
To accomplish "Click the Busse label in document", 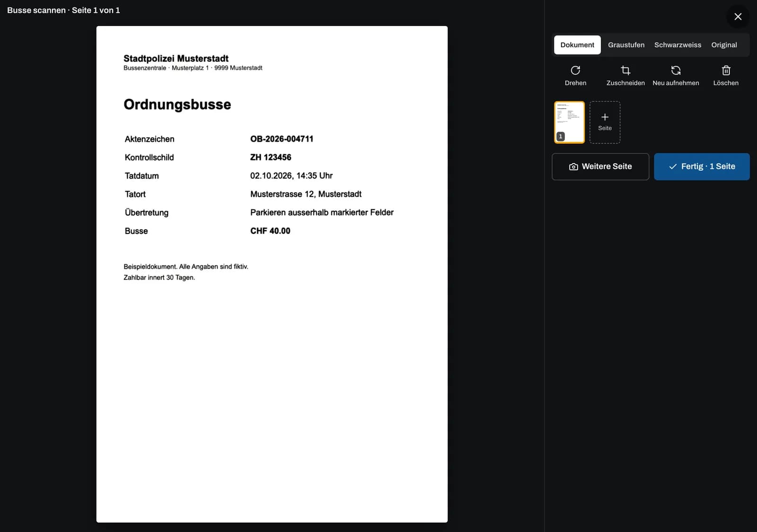I will [x=136, y=231].
